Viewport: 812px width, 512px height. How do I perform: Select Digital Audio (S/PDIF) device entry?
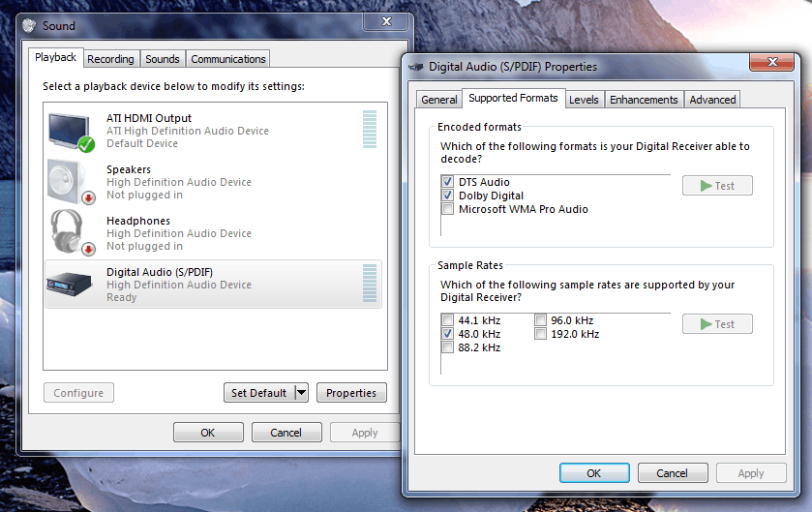(x=213, y=285)
